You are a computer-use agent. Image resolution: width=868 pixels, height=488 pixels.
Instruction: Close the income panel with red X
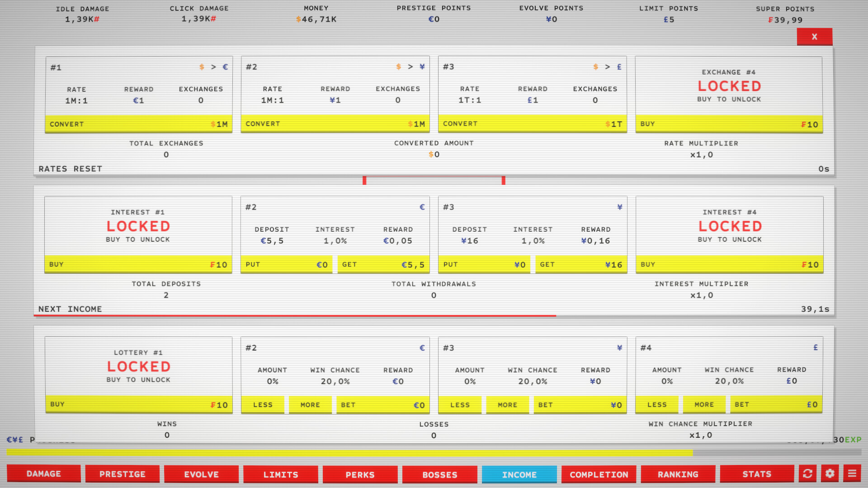point(814,37)
